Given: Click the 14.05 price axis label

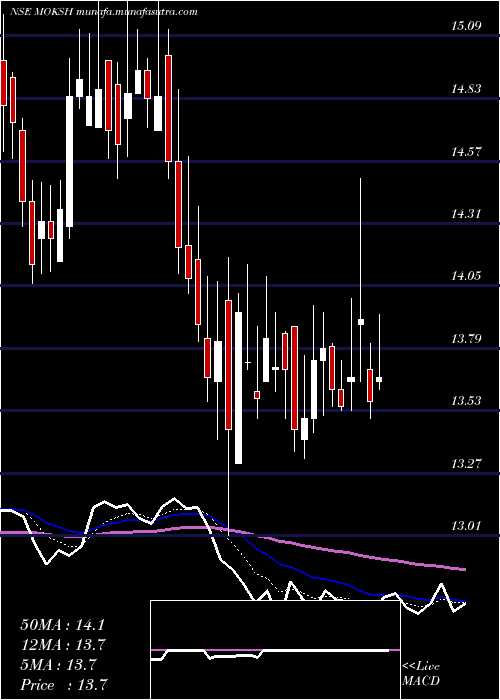Looking at the screenshot, I should click(x=466, y=276).
